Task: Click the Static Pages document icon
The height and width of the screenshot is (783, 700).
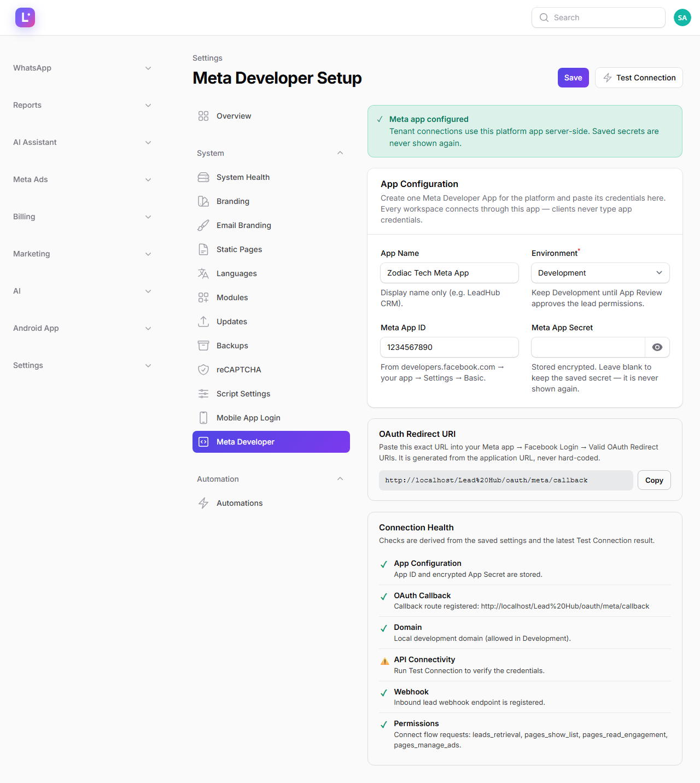Action: click(x=203, y=249)
